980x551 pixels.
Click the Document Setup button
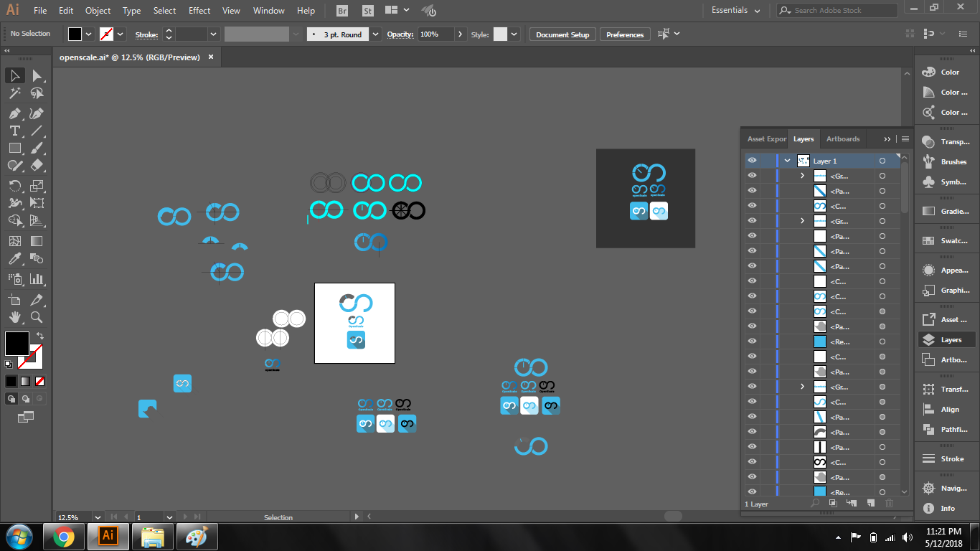pos(562,34)
